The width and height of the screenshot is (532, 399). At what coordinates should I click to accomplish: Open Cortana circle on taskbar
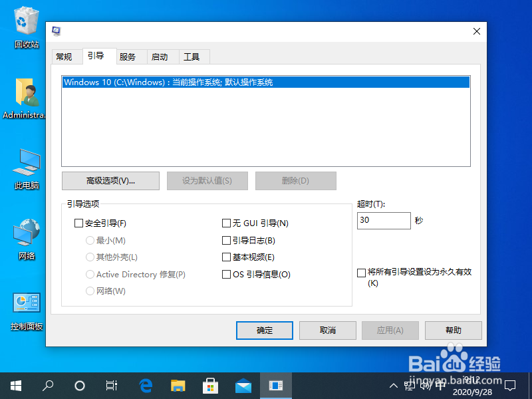pyautogui.click(x=80, y=386)
